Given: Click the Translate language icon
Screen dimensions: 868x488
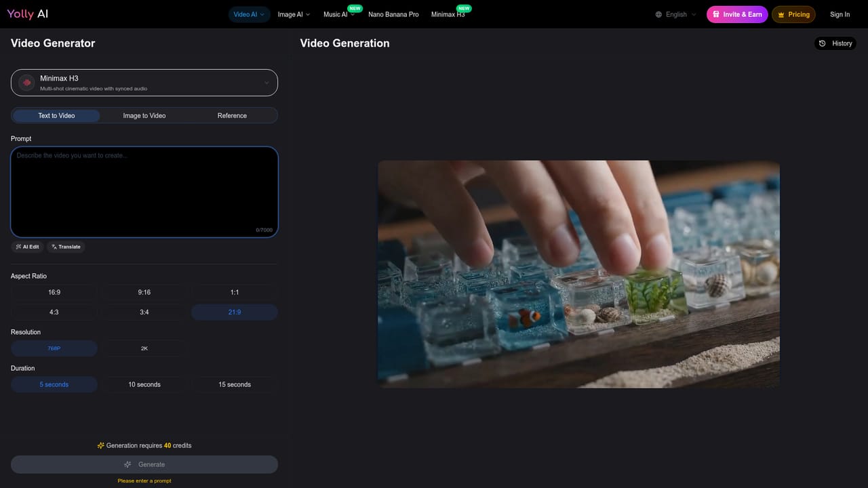Looking at the screenshot, I should pyautogui.click(x=54, y=247).
